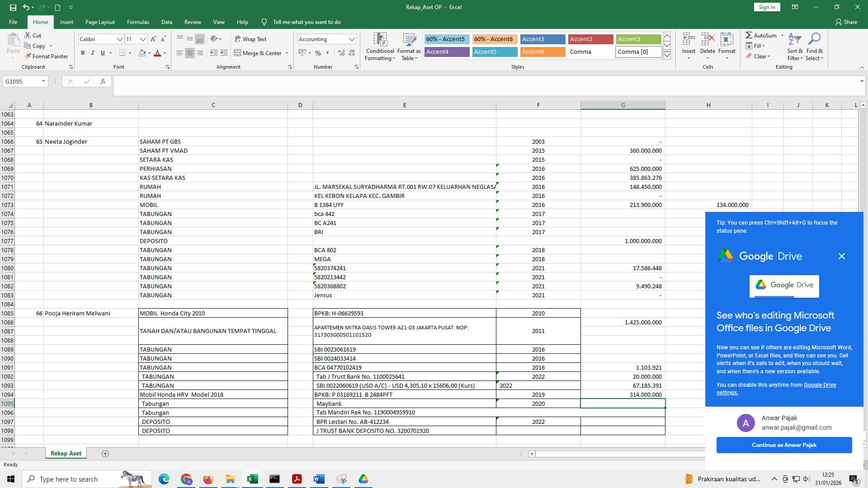Toggle underline formatting
This screenshot has width=868, height=488.
click(103, 53)
